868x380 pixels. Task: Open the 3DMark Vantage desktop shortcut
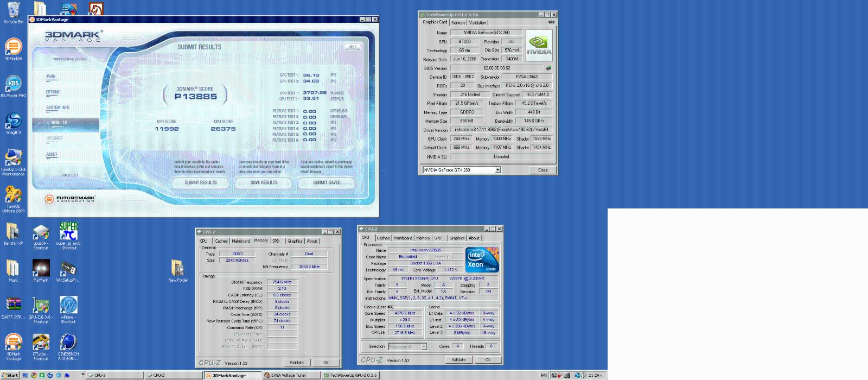pyautogui.click(x=13, y=347)
